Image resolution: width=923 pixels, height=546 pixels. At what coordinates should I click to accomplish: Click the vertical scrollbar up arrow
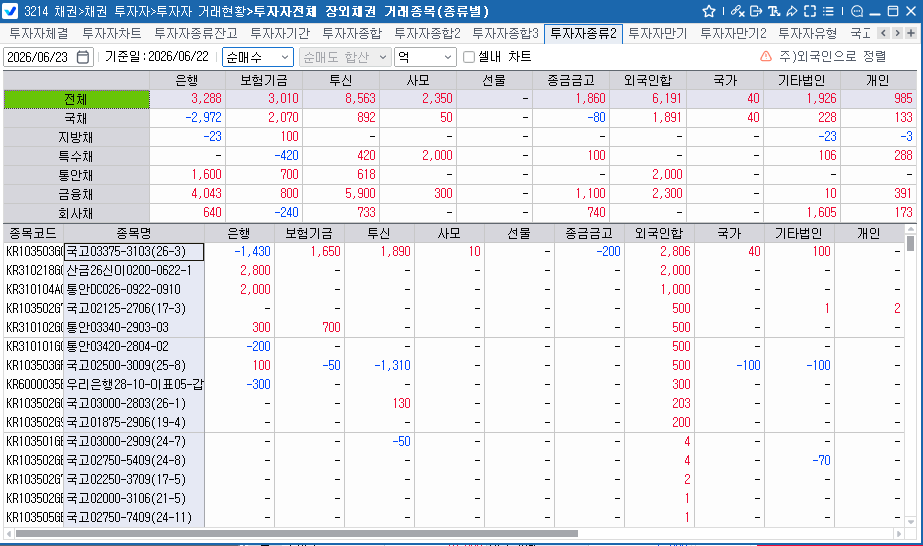pyautogui.click(x=911, y=229)
